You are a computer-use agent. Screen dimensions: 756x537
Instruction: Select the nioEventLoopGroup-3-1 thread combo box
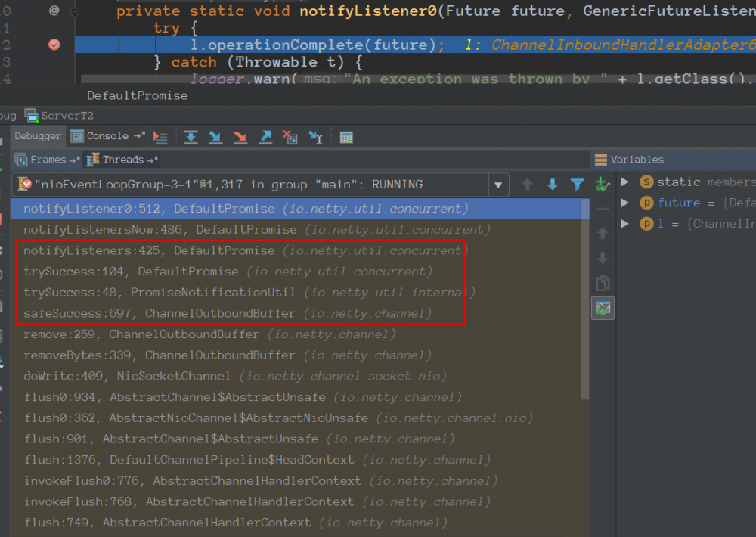point(260,185)
